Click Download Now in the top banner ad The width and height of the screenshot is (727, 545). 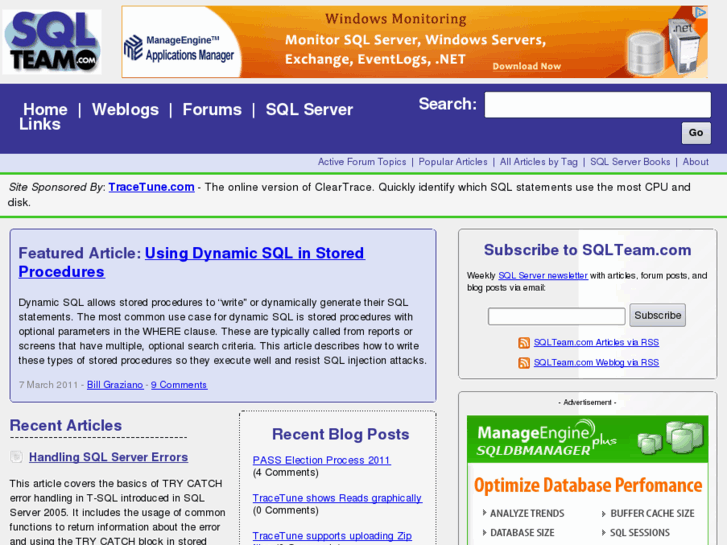pyautogui.click(x=527, y=66)
